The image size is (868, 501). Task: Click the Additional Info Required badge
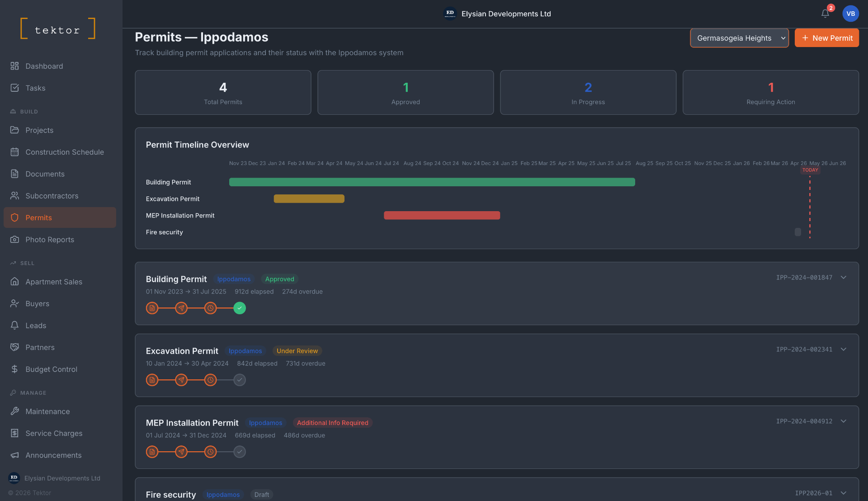pyautogui.click(x=333, y=423)
